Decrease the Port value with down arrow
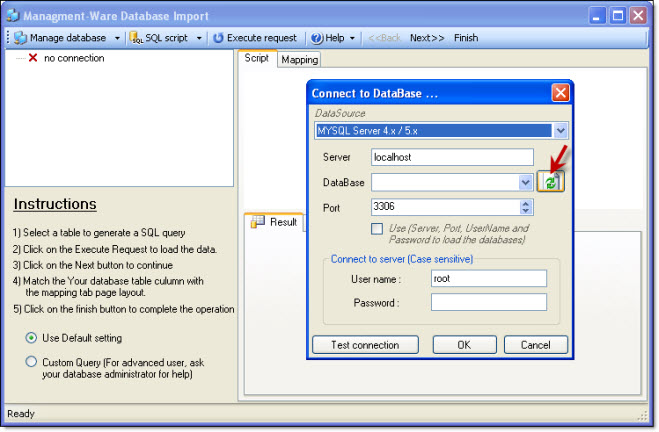 tap(525, 211)
